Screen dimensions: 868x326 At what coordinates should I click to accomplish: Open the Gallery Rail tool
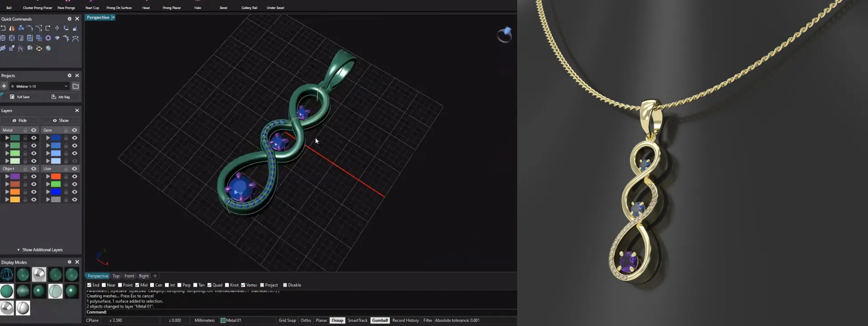pos(249,8)
